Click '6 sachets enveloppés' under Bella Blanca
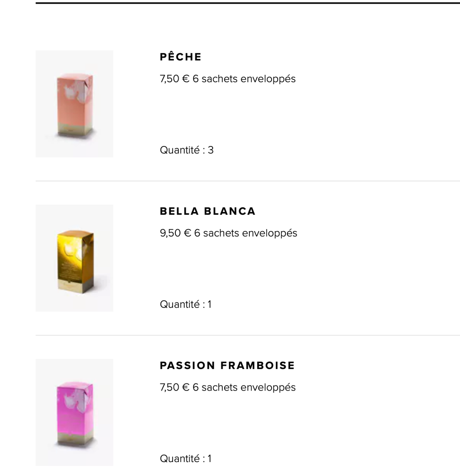This screenshot has width=460, height=476. pyautogui.click(x=246, y=233)
